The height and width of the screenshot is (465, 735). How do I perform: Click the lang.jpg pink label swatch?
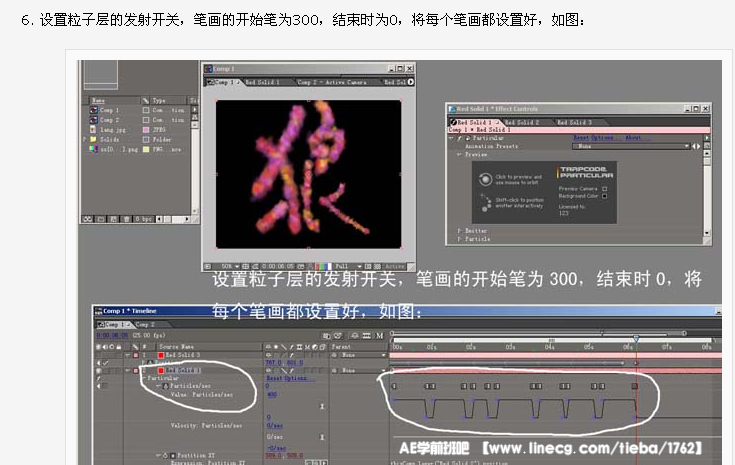point(146,130)
